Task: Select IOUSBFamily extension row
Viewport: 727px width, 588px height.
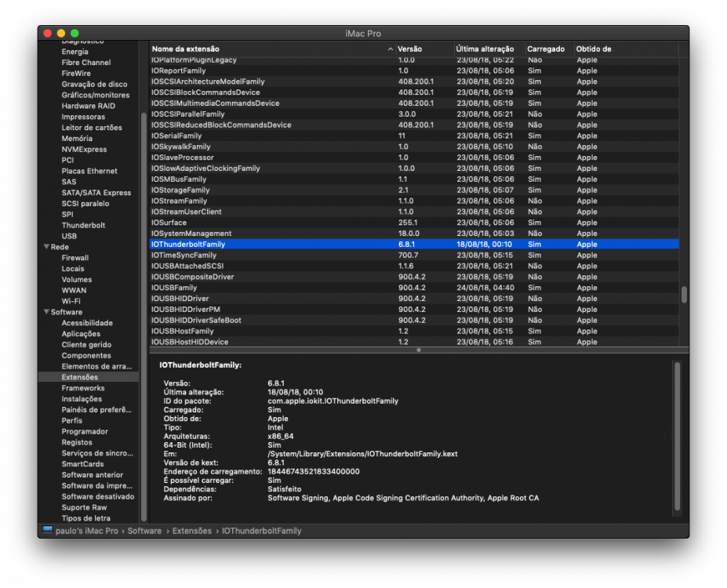Action: coord(414,288)
